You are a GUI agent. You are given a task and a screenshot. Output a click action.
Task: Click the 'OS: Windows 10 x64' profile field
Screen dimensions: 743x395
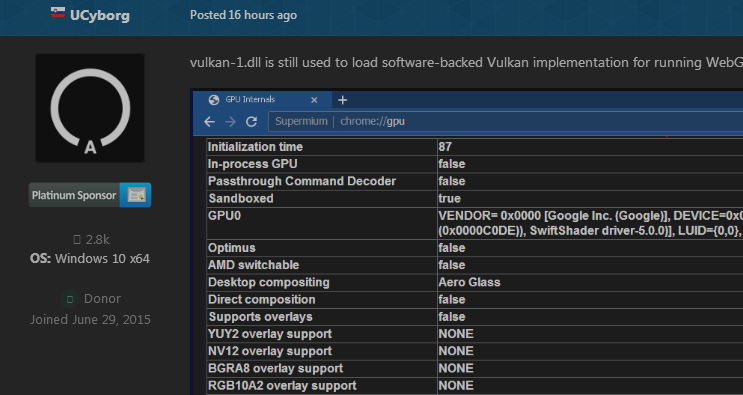click(x=90, y=259)
